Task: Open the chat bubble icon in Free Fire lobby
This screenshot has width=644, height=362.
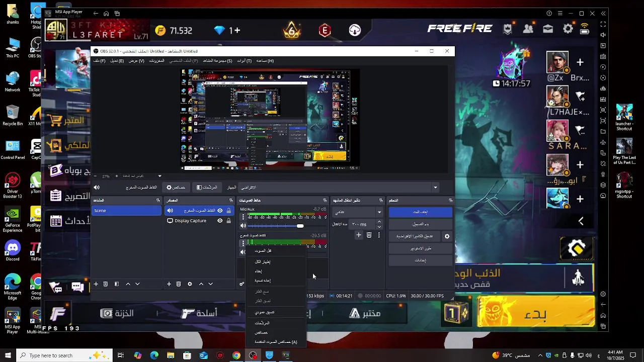Action: pyautogui.click(x=77, y=287)
